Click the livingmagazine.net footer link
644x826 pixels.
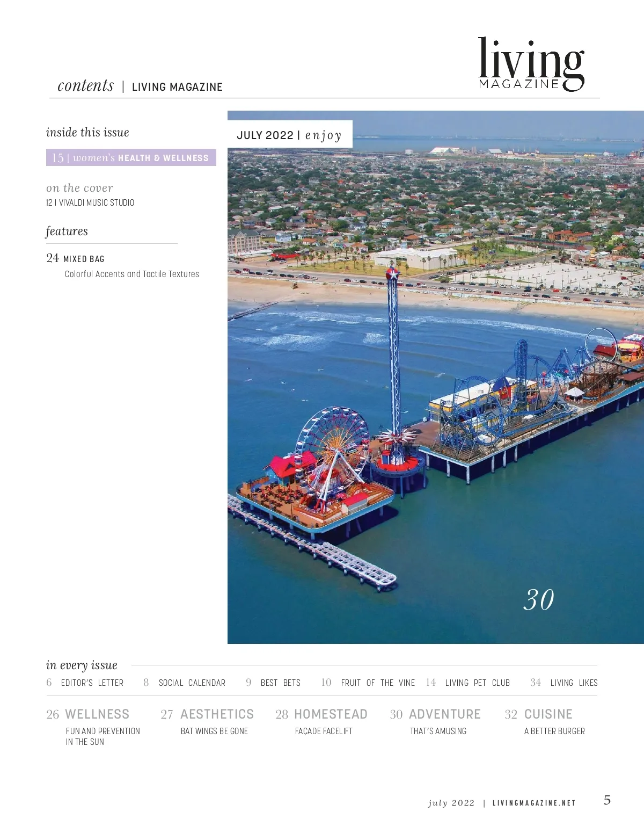534,803
